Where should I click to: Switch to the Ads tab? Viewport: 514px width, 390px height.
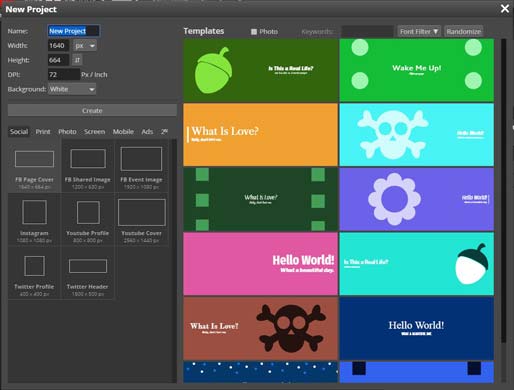pos(147,132)
